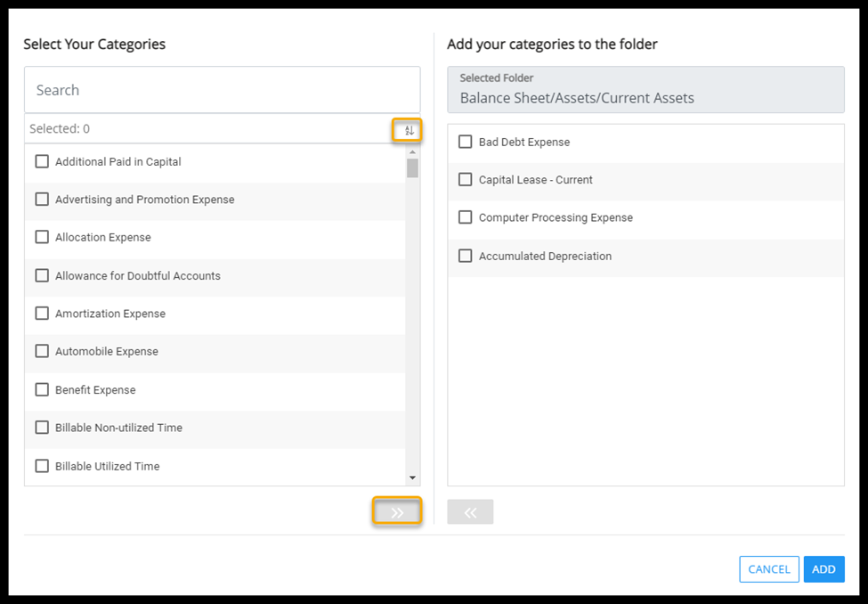Click the A-Z sort icon

409,130
